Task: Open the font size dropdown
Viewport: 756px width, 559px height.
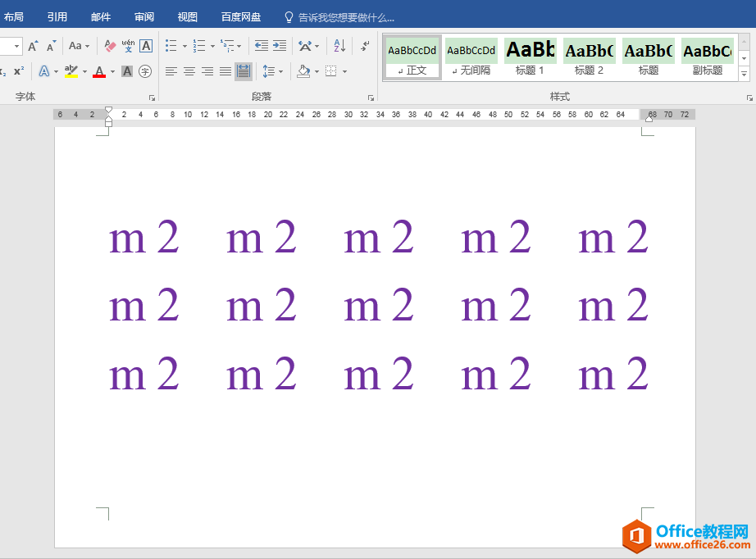Action: [17, 46]
